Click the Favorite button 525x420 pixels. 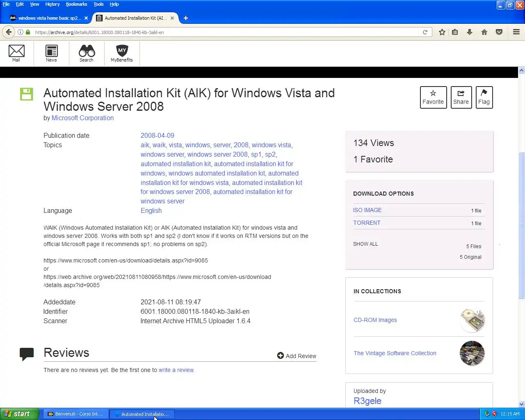[x=433, y=97]
